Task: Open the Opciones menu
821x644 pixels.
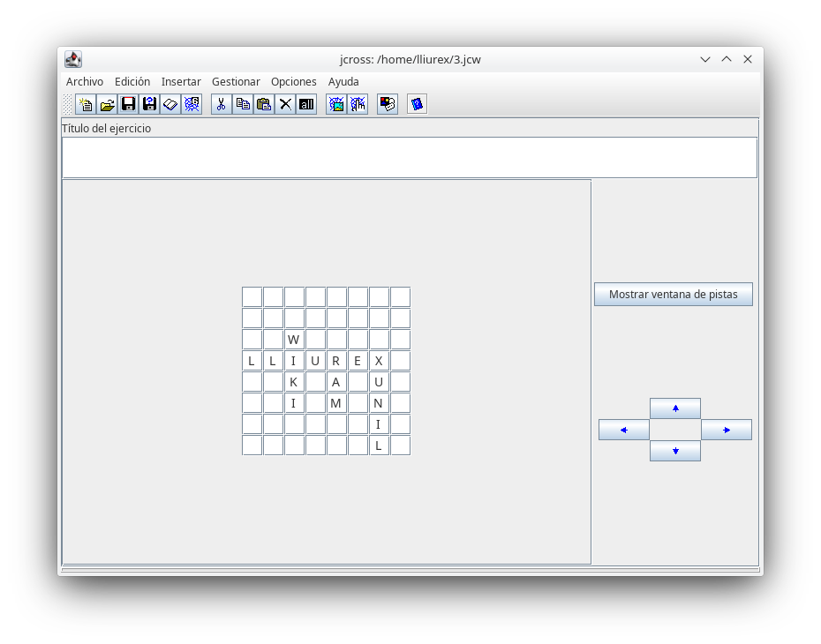Action: 293,82
